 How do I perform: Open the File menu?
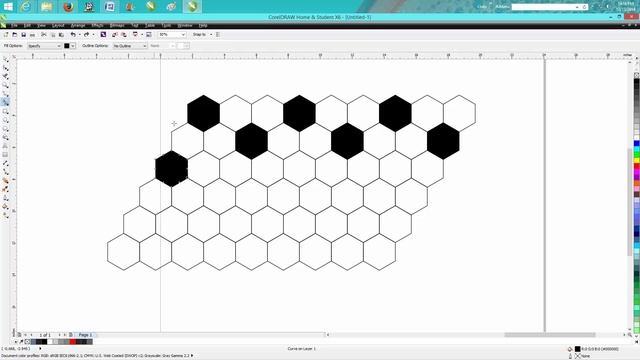(x=14, y=25)
